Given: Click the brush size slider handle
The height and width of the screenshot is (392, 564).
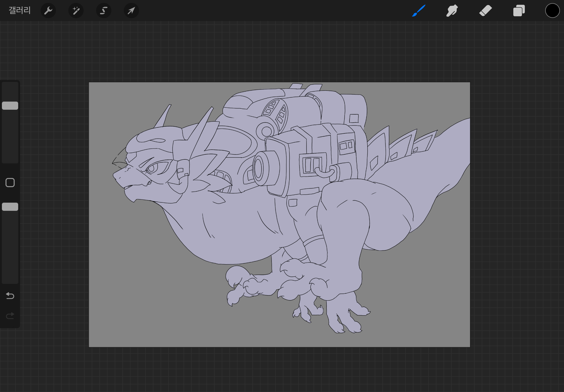Looking at the screenshot, I should pyautogui.click(x=10, y=106).
